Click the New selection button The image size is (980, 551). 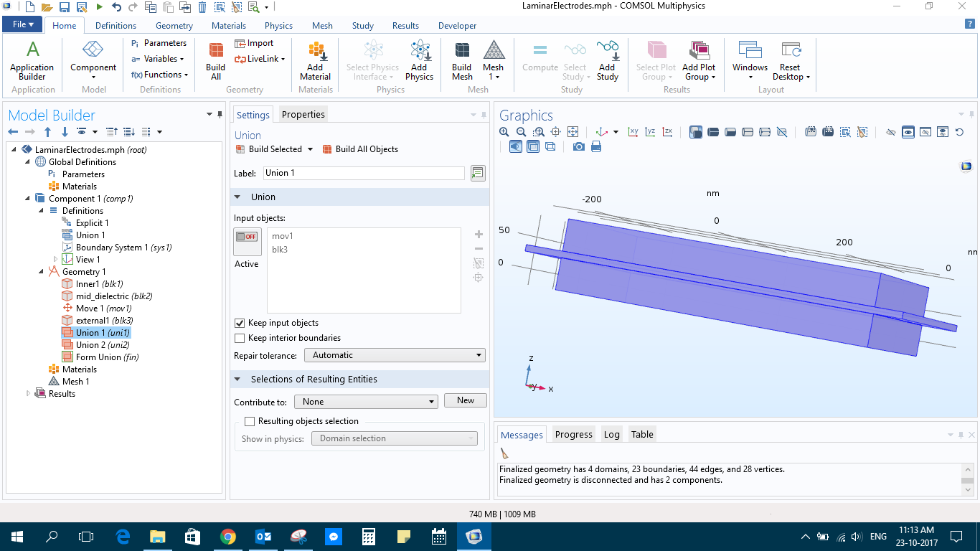pos(465,400)
